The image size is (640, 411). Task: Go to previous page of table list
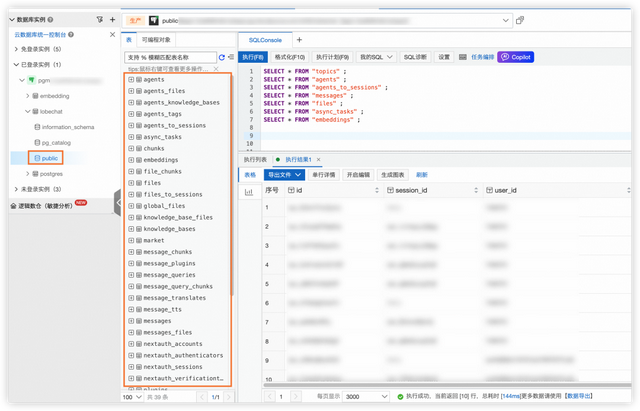tap(202, 397)
